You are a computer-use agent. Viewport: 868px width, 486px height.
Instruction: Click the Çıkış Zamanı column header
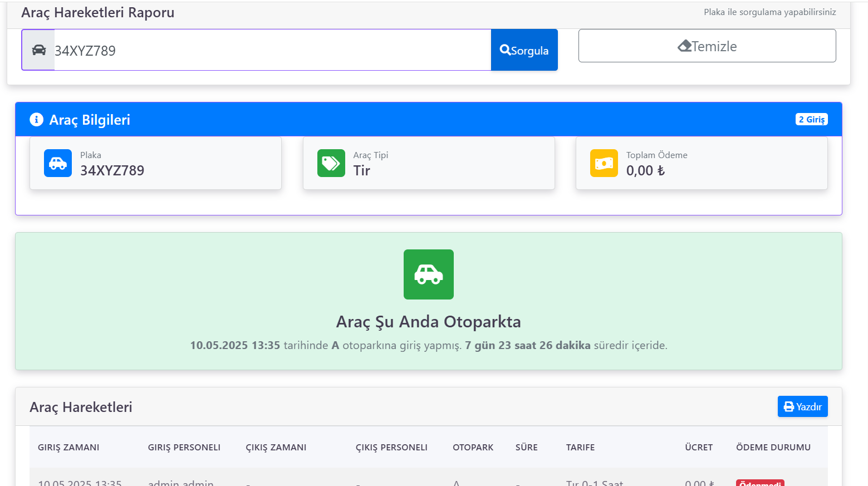pos(276,448)
